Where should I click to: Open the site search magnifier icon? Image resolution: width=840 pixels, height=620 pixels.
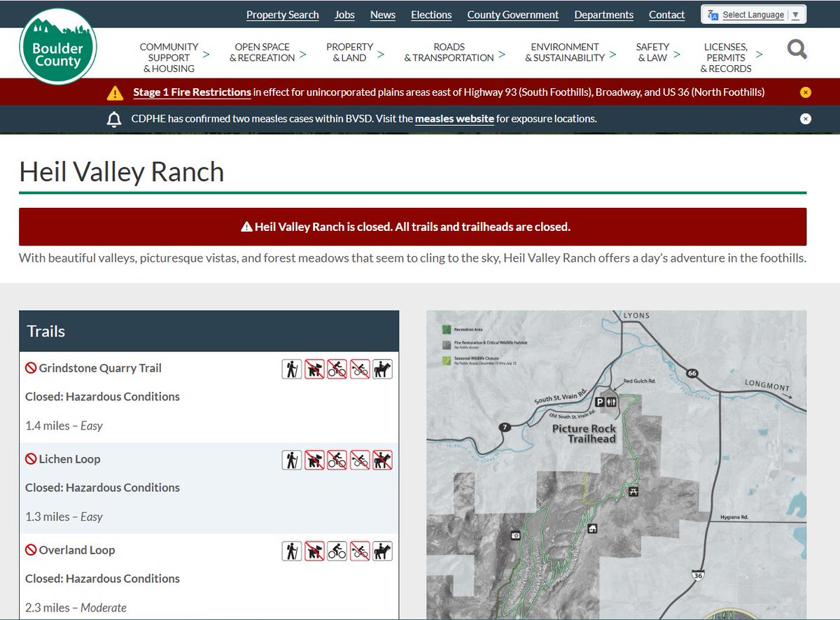797,49
